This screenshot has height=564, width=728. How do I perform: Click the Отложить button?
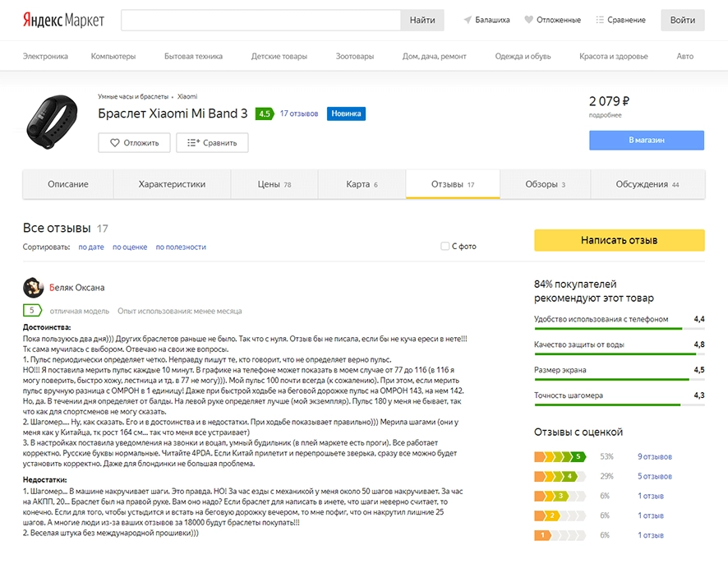click(x=134, y=142)
